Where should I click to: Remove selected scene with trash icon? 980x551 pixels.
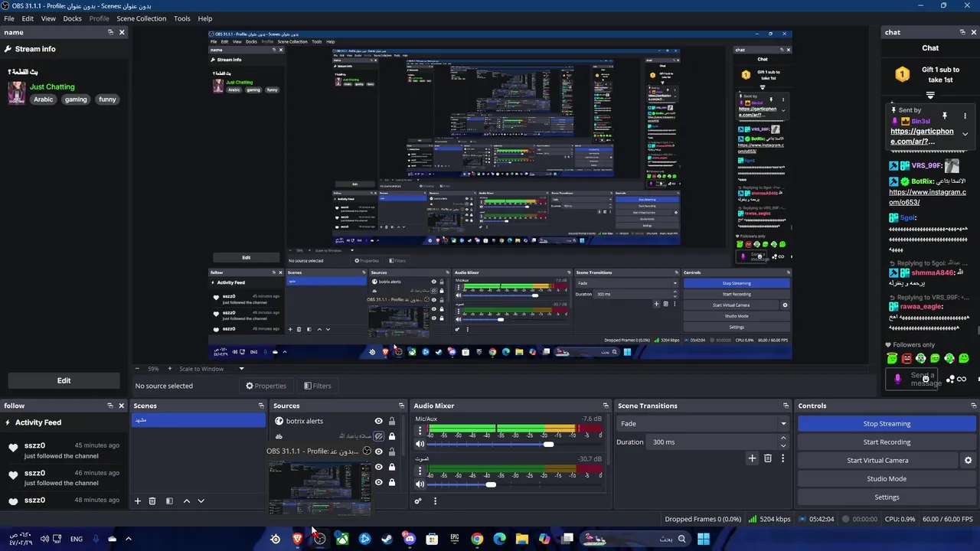(152, 501)
